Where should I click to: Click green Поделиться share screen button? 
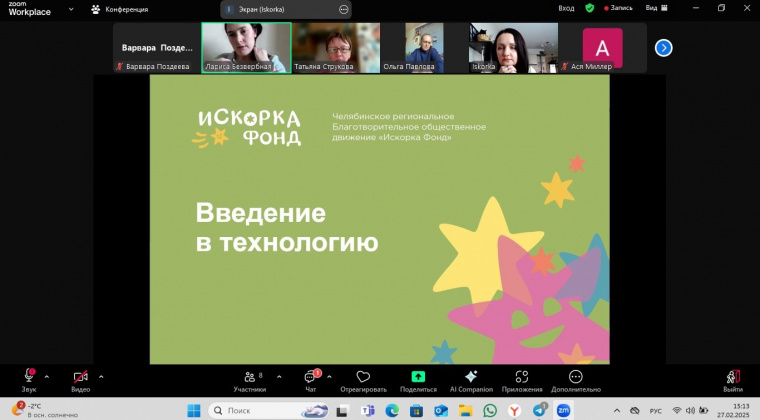[418, 376]
